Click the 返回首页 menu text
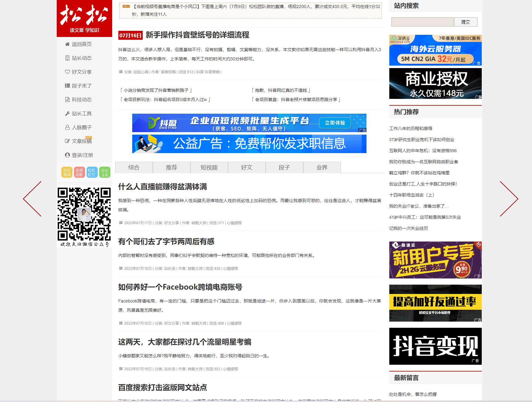 pyautogui.click(x=82, y=44)
